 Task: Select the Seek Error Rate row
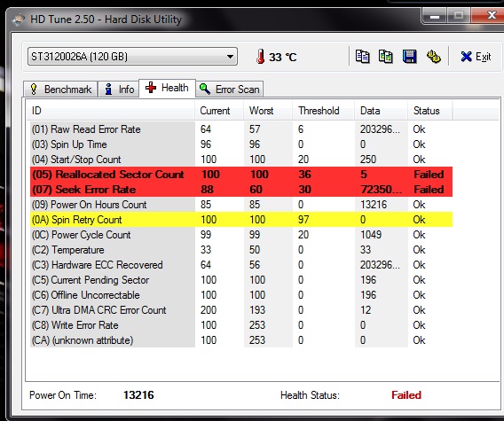tap(241, 189)
